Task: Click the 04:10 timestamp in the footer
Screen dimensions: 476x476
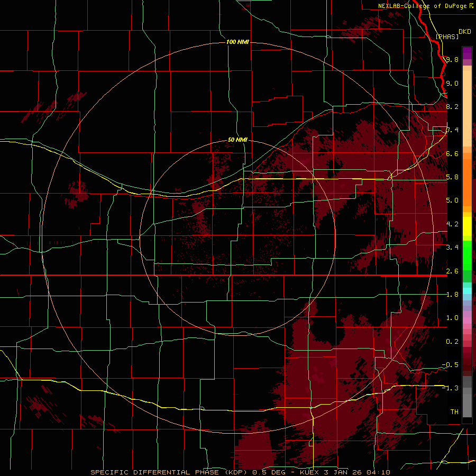Action: tap(378, 472)
